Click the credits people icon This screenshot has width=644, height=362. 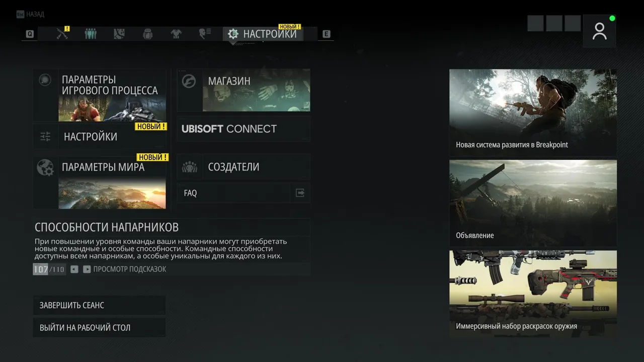(x=189, y=167)
